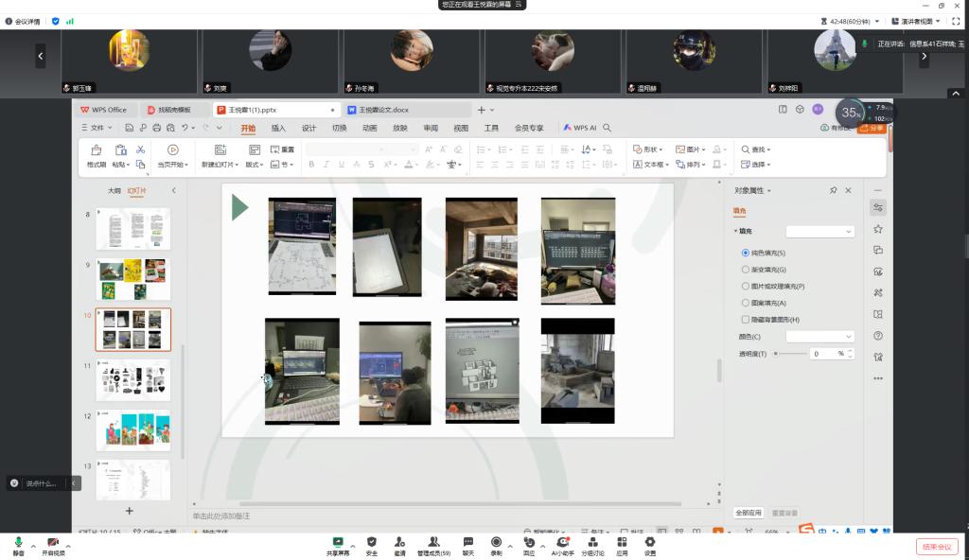
Task: Switch to the 插入 ribbon tab
Action: (278, 128)
